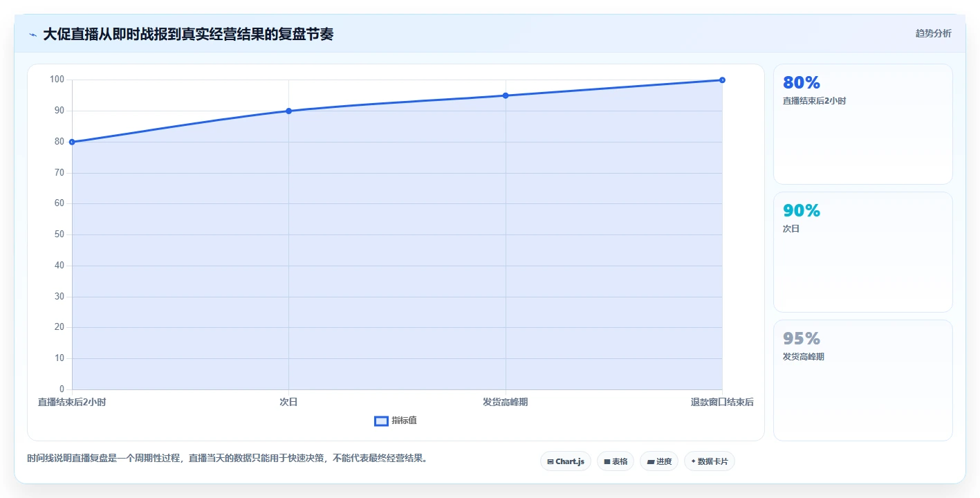980x498 pixels.
Task: Click the lightning icon beside the title
Action: [33, 35]
